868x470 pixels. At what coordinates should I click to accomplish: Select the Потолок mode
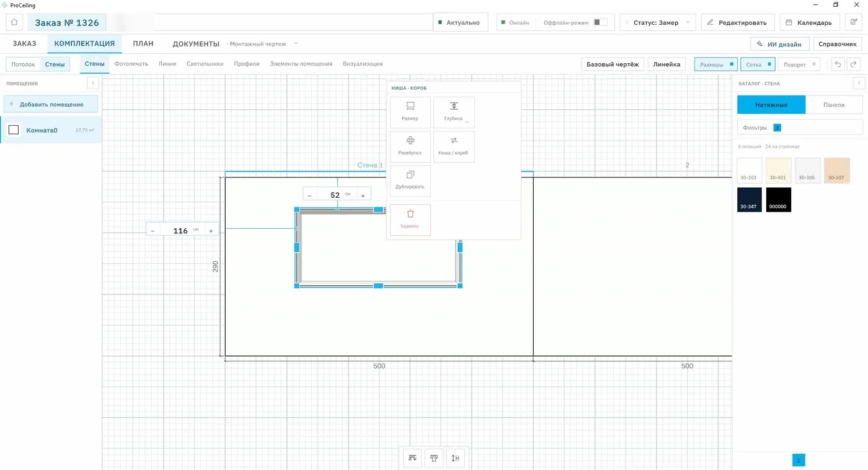(24, 64)
